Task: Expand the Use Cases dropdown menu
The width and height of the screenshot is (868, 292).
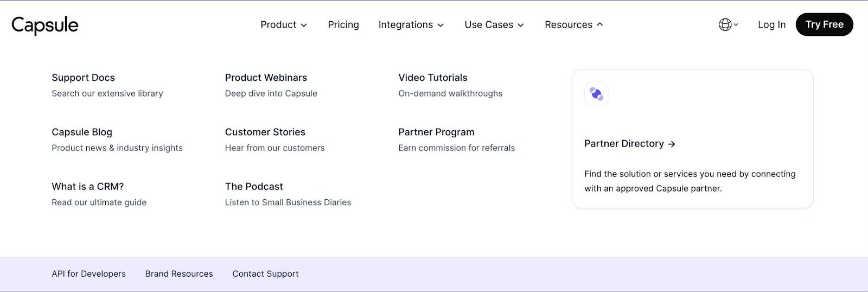Action: [x=494, y=24]
